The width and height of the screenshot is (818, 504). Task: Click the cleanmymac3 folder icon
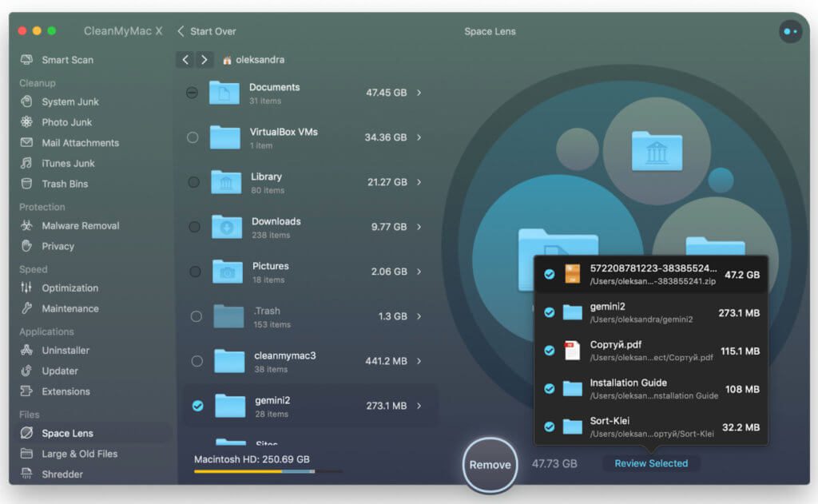pyautogui.click(x=229, y=361)
